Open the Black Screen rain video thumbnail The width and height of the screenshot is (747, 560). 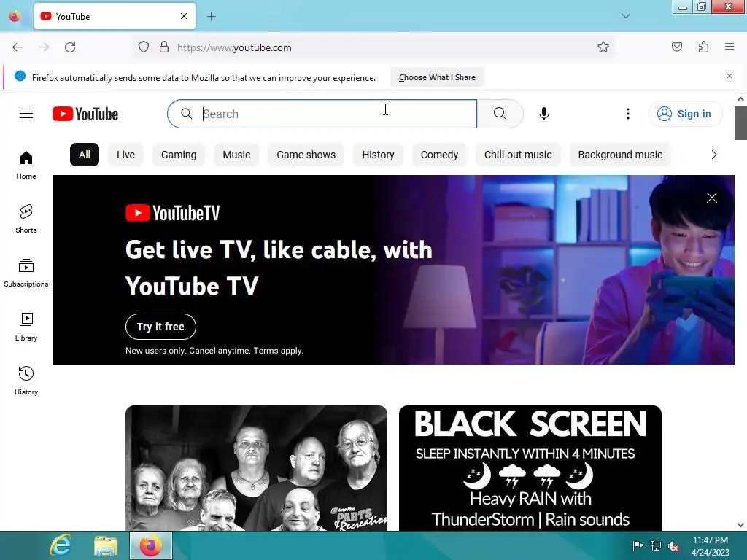pyautogui.click(x=530, y=468)
